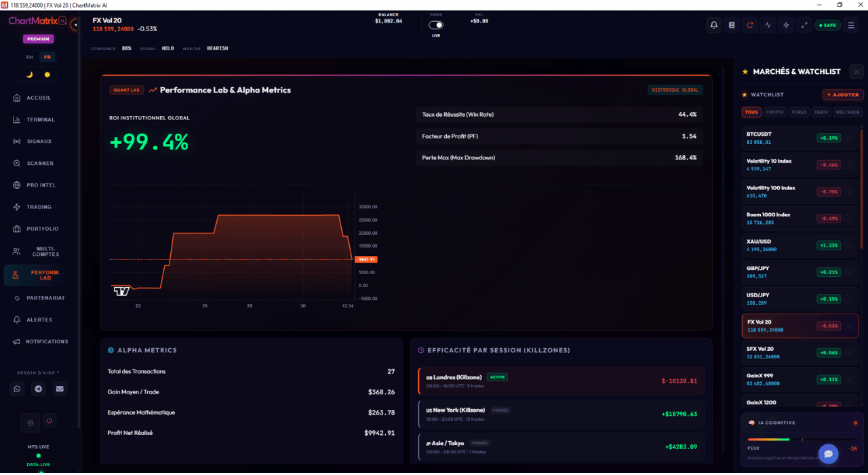The width and height of the screenshot is (868, 475).
Task: Toggle fullscreen with the expand arrows icon
Action: 804,25
